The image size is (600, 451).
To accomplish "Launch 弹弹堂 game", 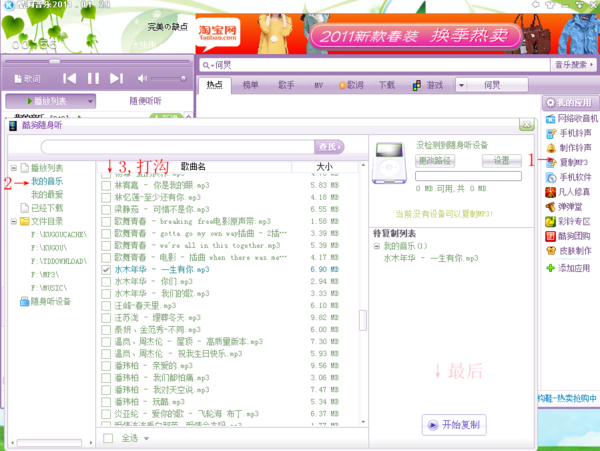I will click(564, 207).
